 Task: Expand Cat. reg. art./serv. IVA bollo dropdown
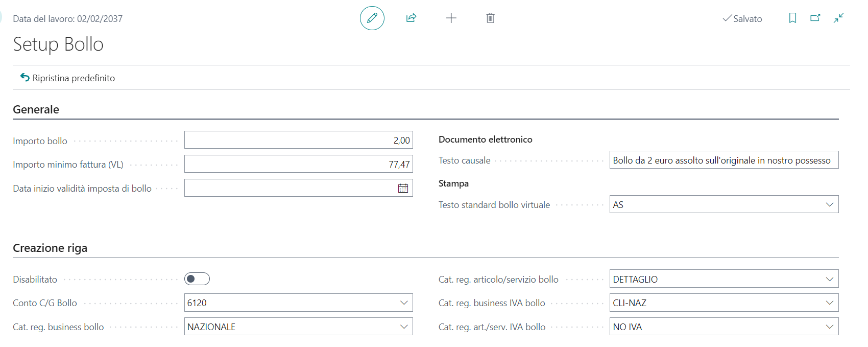point(830,327)
